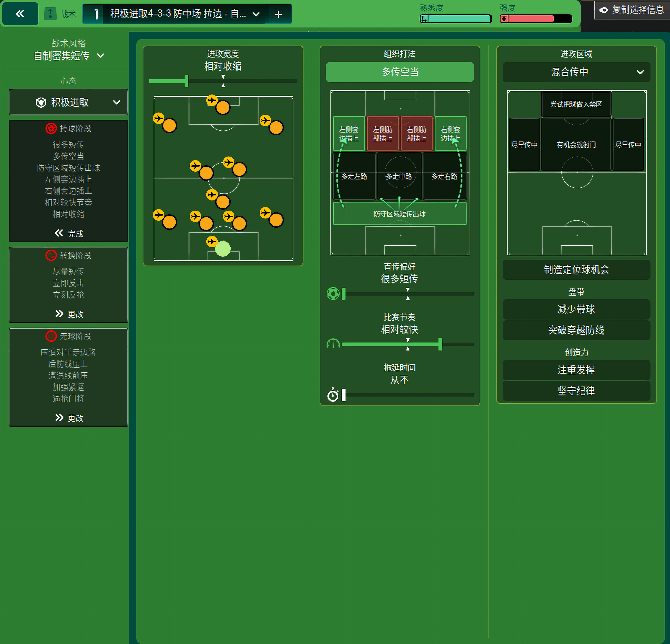Click the eye icon beside 复制选择信息
Image resolution: width=670 pixels, height=644 pixels.
point(604,10)
